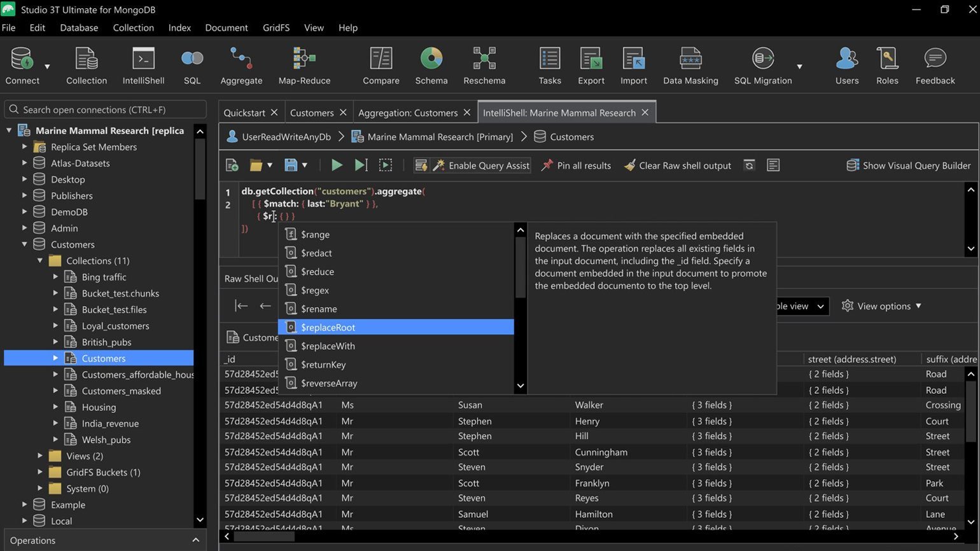Image resolution: width=980 pixels, height=551 pixels.
Task: Select the India_revenue collection
Action: 110,424
